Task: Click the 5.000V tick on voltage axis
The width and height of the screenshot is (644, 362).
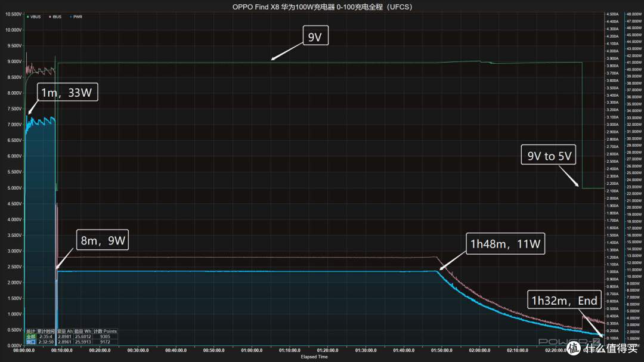Action: [14, 188]
